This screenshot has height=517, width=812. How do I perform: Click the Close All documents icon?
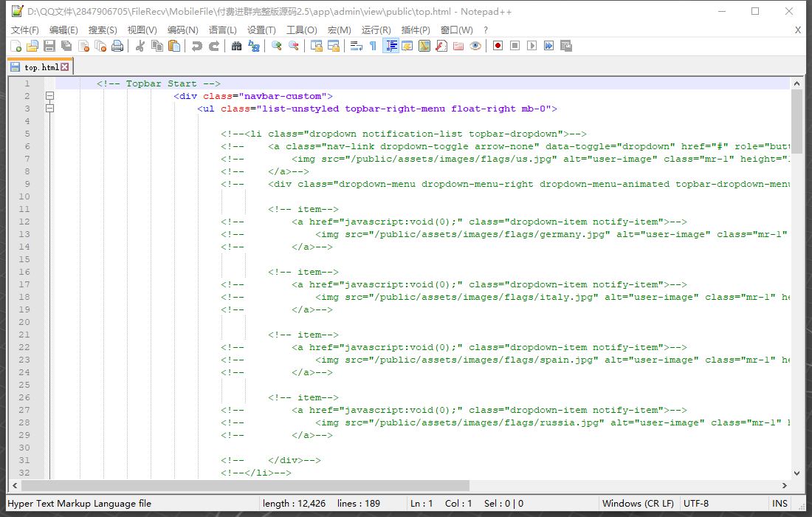[x=100, y=46]
